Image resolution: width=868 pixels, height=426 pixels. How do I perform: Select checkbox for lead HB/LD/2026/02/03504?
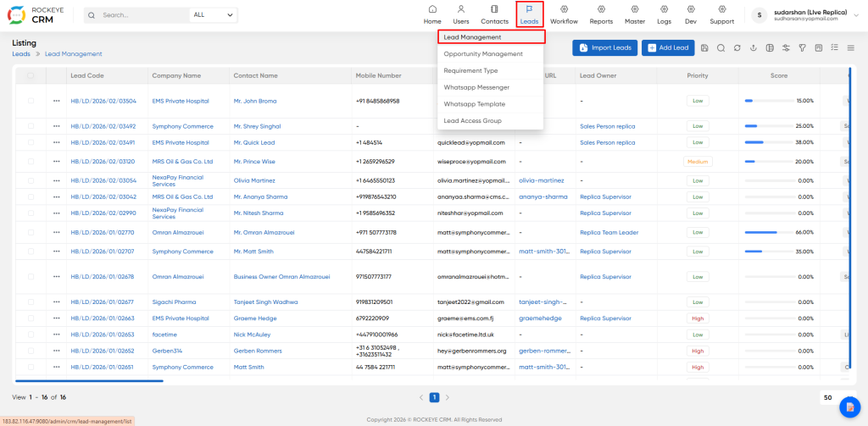pos(31,102)
